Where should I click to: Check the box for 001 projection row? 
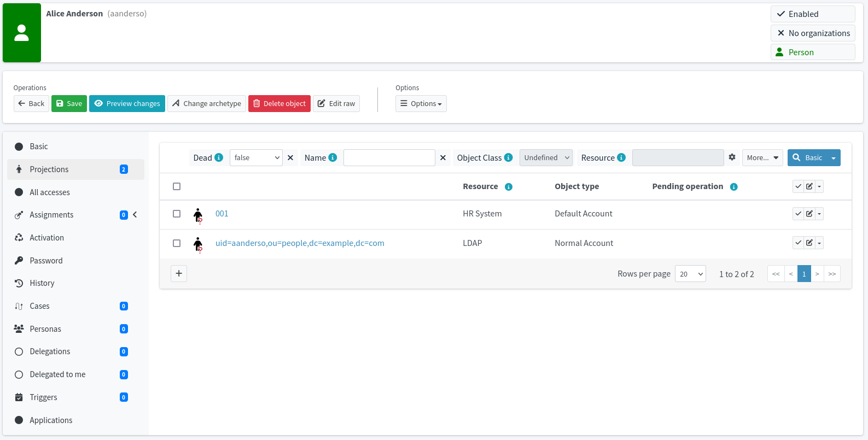coord(177,214)
